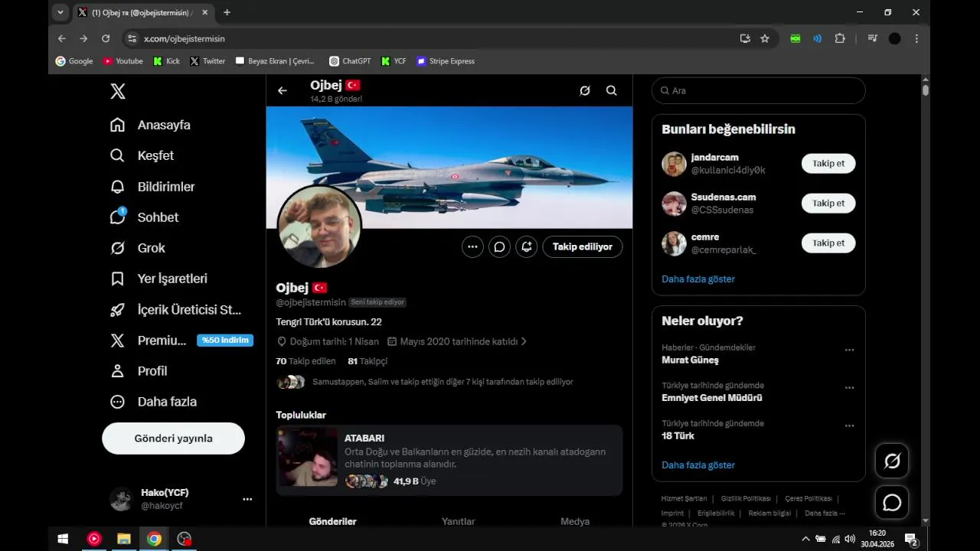Click site info icon in address bar
This screenshot has width=980, height=551.
coord(132,38)
